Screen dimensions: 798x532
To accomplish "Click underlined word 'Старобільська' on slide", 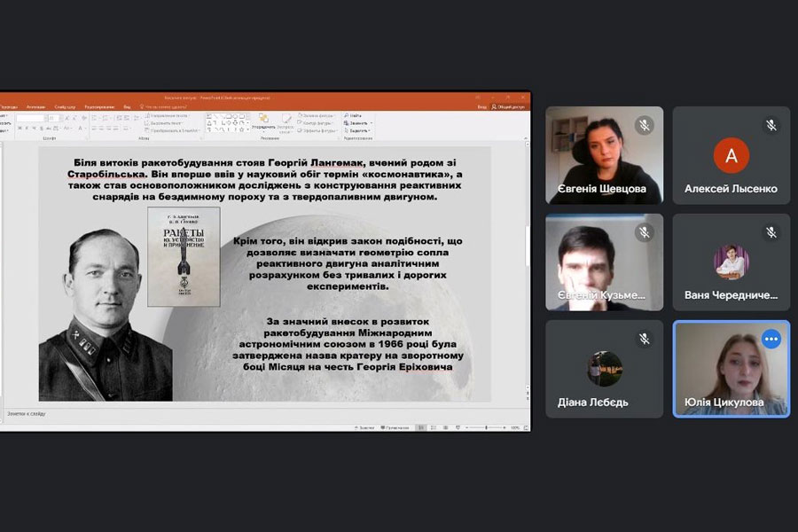I will click(106, 175).
